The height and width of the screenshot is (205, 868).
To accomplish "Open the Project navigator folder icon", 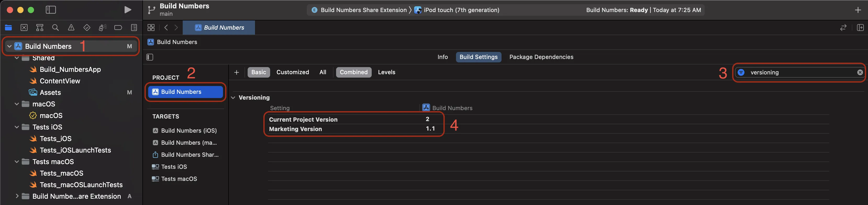I will tap(8, 28).
